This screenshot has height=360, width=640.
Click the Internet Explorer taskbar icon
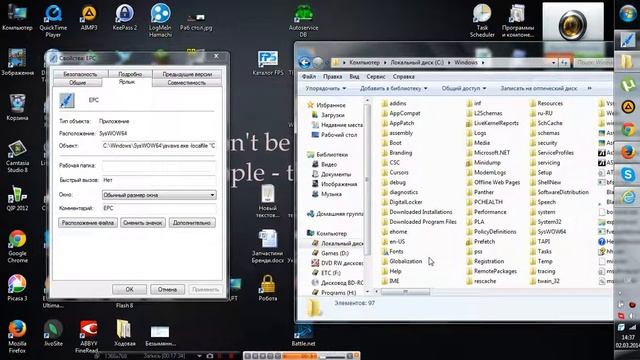(628, 197)
